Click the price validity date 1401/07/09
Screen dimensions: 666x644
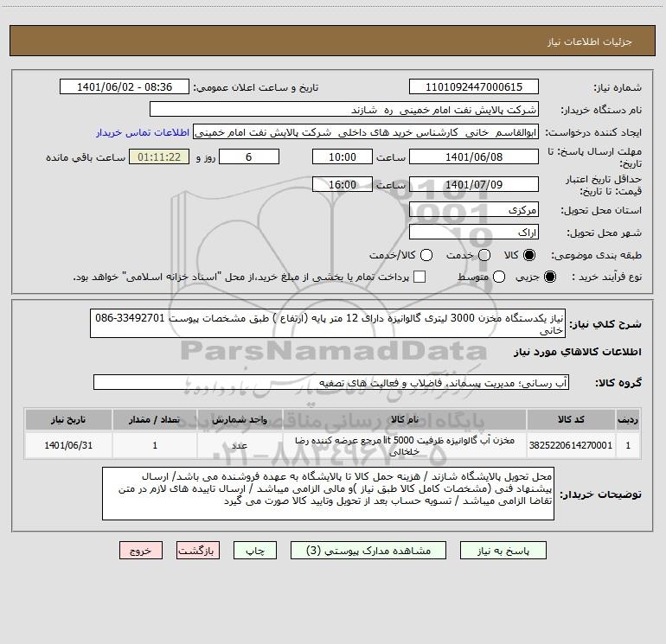(x=474, y=185)
